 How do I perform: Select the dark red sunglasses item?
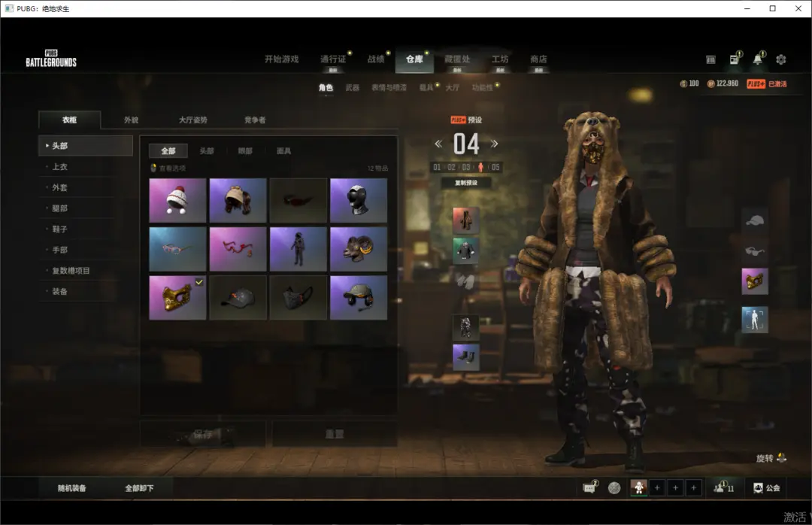pos(298,201)
